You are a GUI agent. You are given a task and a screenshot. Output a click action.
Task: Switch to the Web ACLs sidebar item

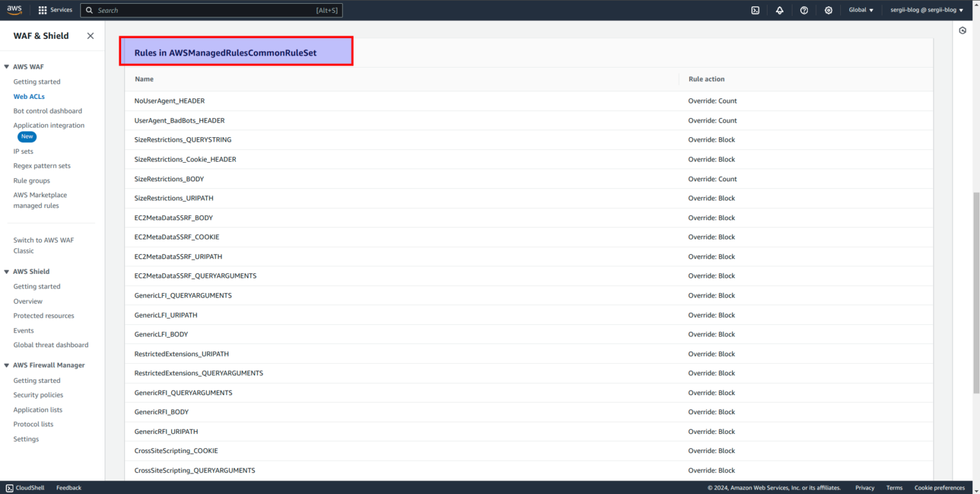coord(29,96)
